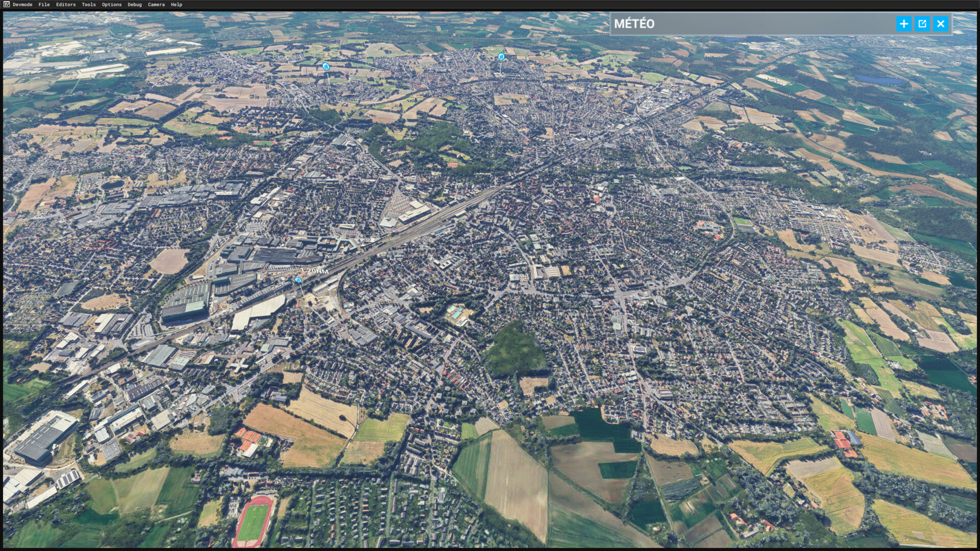Open the Help menu

177,5
